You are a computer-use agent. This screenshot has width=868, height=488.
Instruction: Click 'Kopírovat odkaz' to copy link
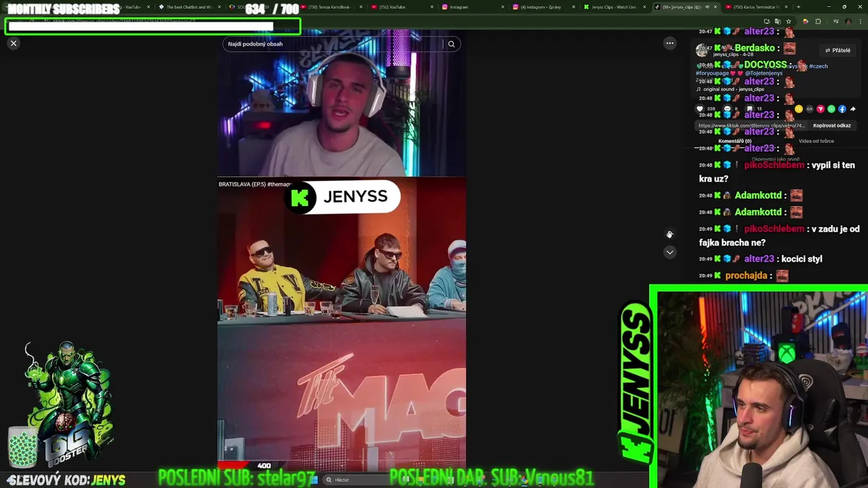(832, 125)
